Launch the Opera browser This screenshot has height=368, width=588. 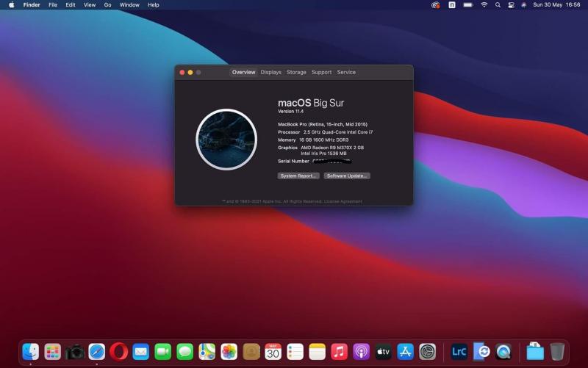[x=119, y=352]
